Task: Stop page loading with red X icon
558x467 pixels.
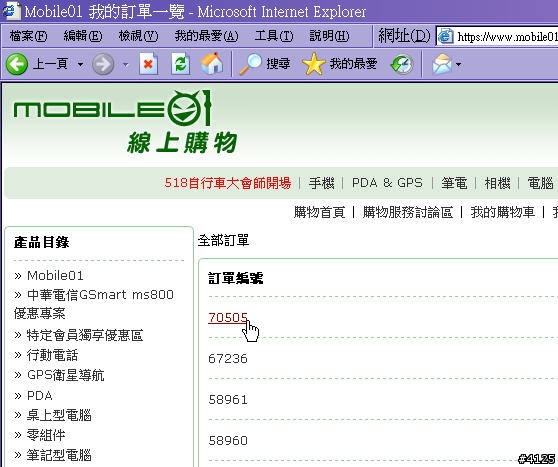Action: tap(148, 64)
